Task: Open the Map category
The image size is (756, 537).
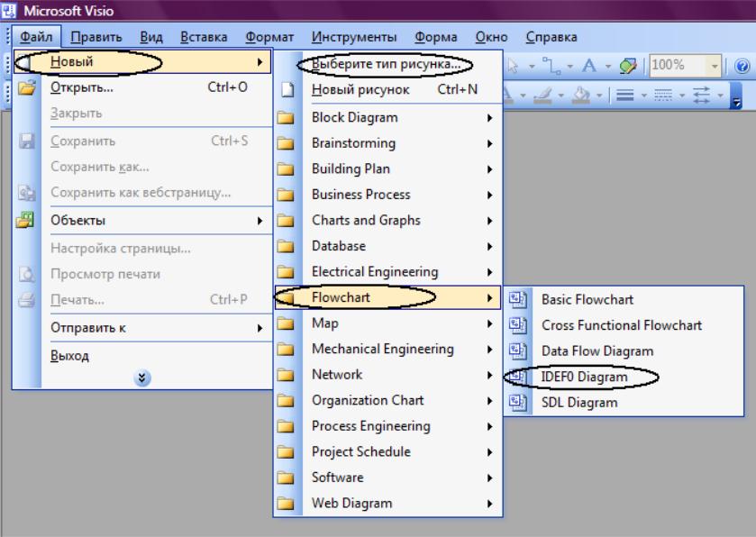Action: pyautogui.click(x=388, y=323)
